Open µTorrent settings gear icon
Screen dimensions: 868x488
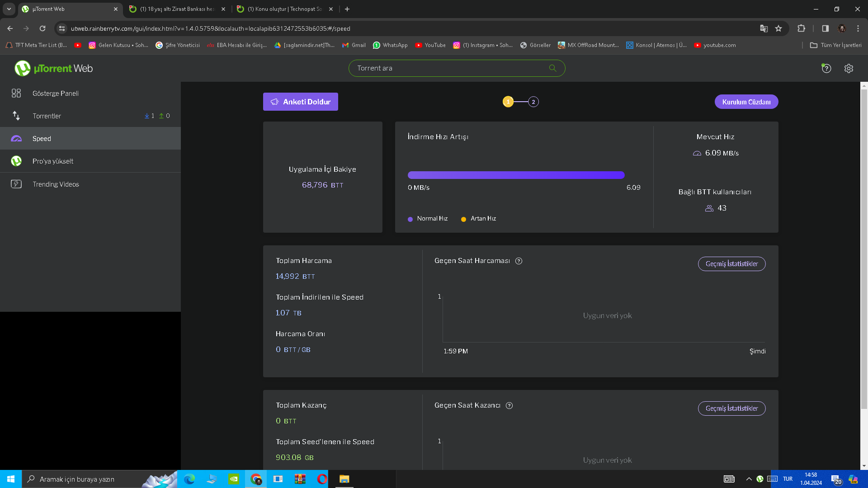point(849,68)
